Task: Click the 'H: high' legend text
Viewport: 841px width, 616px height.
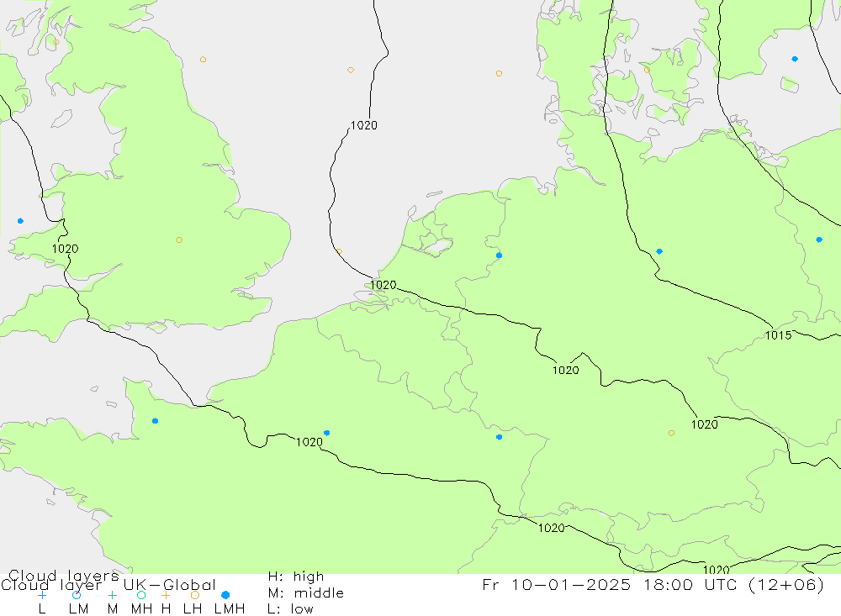Action: 296,577
